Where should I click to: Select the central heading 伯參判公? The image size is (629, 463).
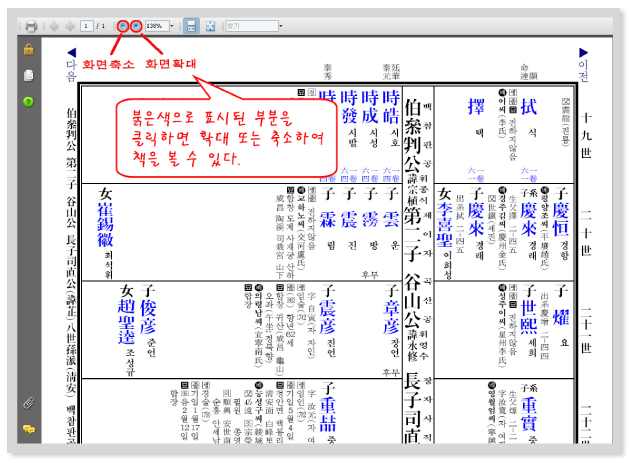(412, 138)
